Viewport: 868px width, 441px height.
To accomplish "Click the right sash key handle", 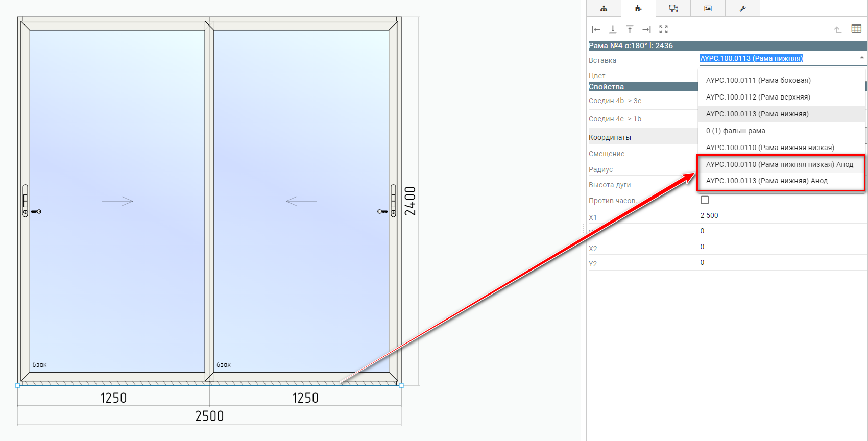I will tap(382, 211).
